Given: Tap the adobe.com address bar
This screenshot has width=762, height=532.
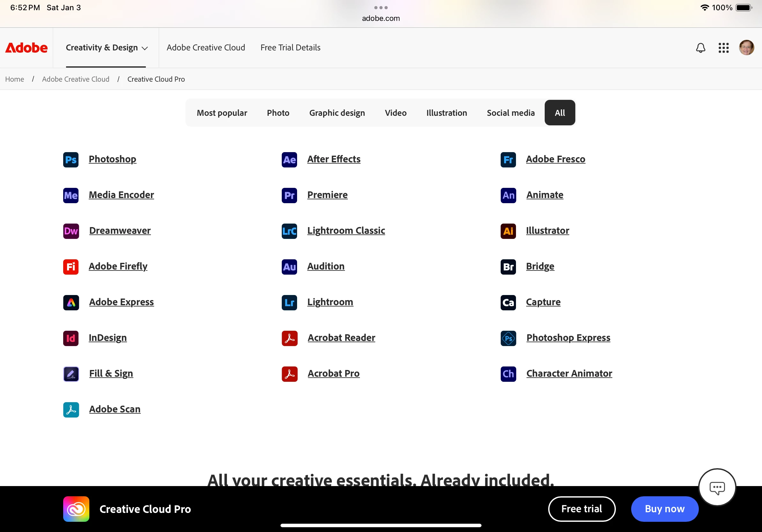Looking at the screenshot, I should click(381, 18).
